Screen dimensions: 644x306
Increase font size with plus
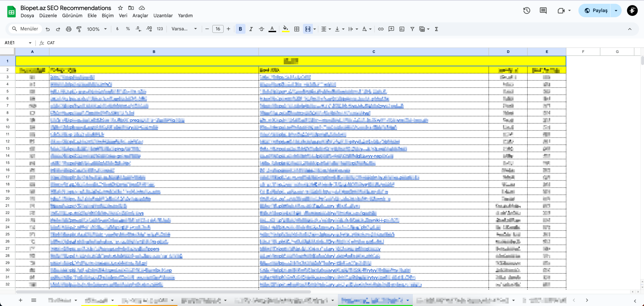coord(229,29)
